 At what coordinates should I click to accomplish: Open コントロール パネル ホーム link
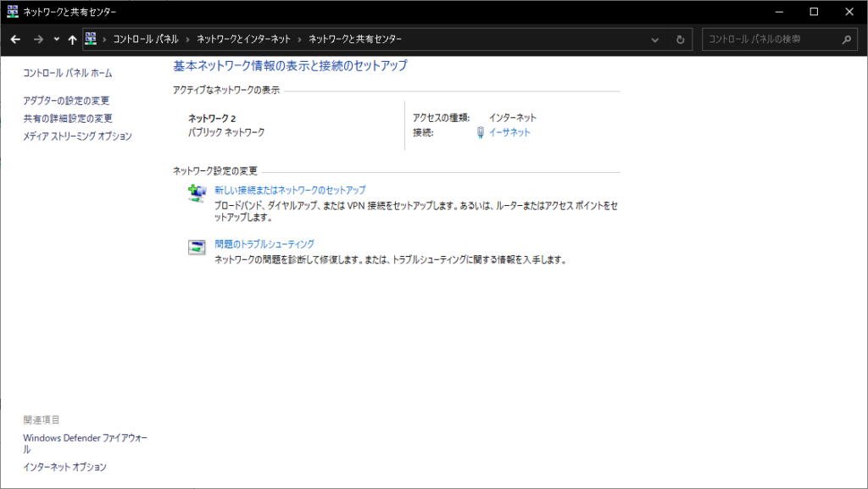point(67,74)
